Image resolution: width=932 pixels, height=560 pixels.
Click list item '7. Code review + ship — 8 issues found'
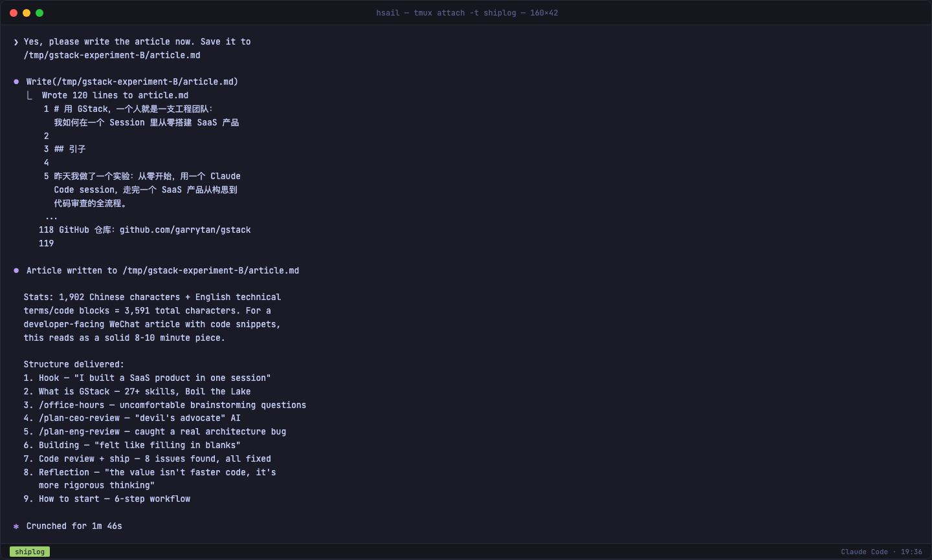coord(148,459)
